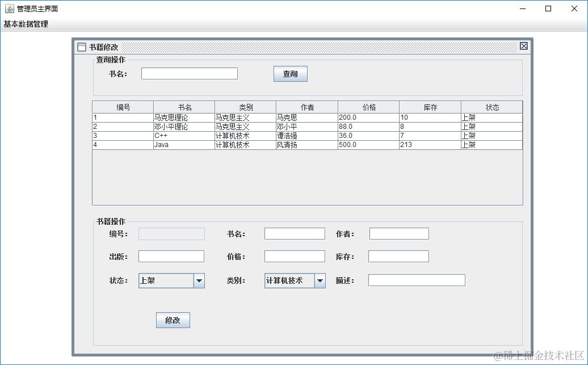Screen dimensions: 588x365
Task: Open the 基本数据管理 menu
Action: (26, 24)
